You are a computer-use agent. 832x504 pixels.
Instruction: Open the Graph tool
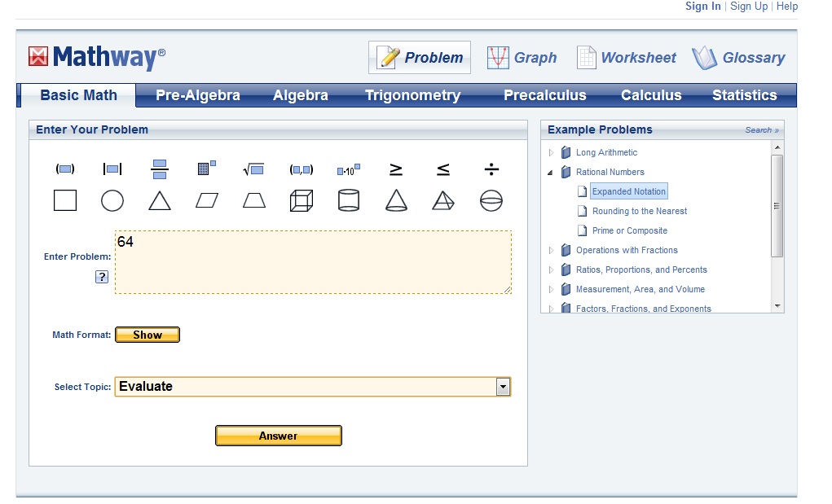coord(522,57)
